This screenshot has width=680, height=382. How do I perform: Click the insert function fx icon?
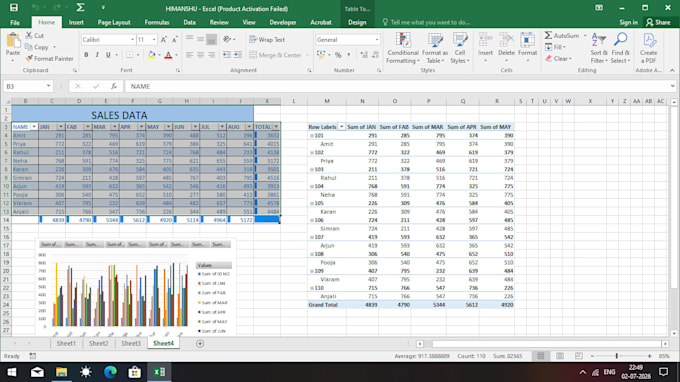(114, 86)
